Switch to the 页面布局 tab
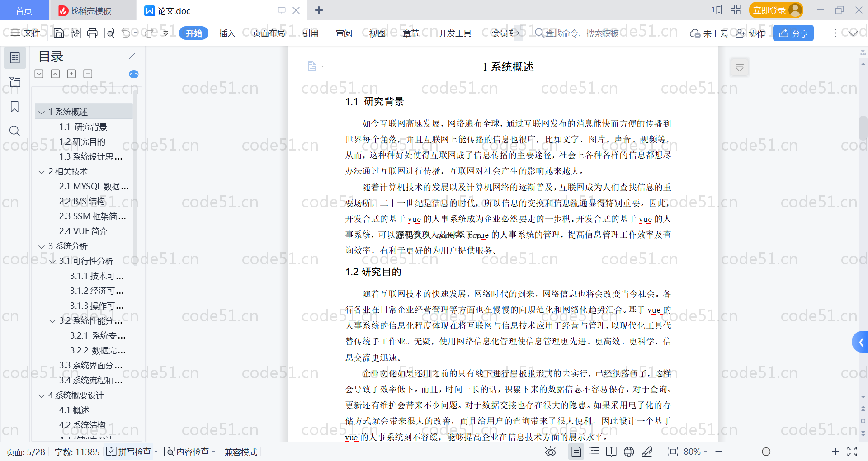The height and width of the screenshot is (461, 868). point(269,33)
